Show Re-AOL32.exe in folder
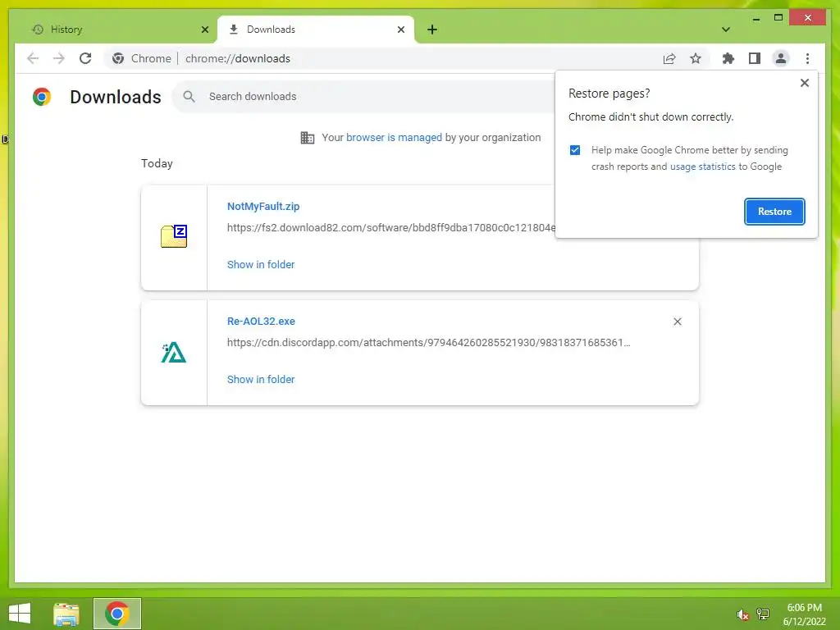The image size is (840, 630). coord(261,379)
